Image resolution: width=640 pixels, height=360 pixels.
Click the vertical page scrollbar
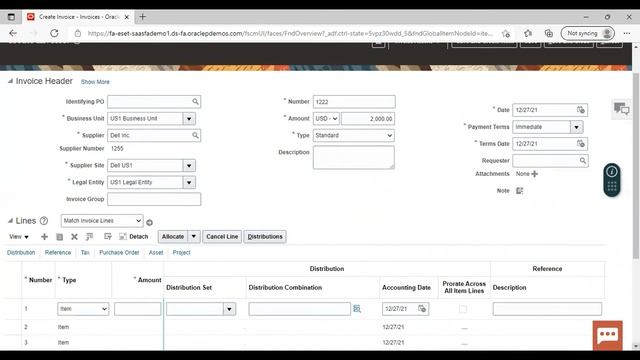pyautogui.click(x=636, y=165)
